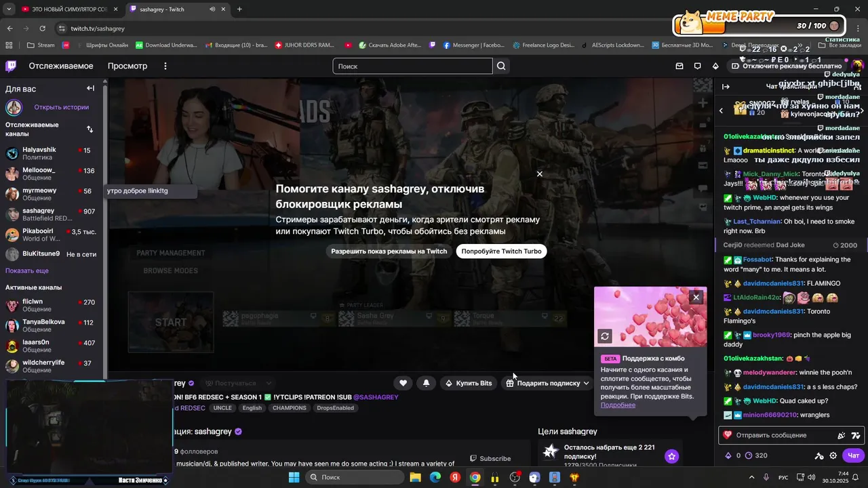The image size is (868, 488).
Task: Click Показать еще in sidebar
Action: (27, 270)
